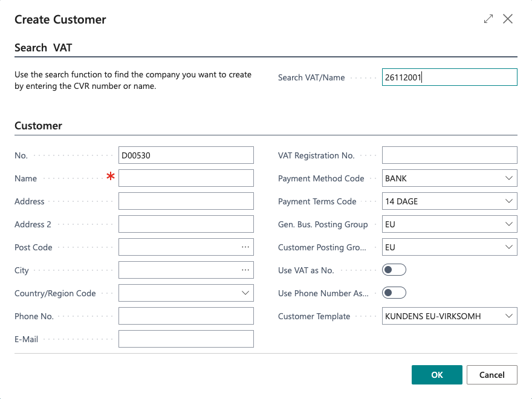Screen dimensions: 532x399
Task: Click the Search VAT/Name field
Action: (x=449, y=77)
